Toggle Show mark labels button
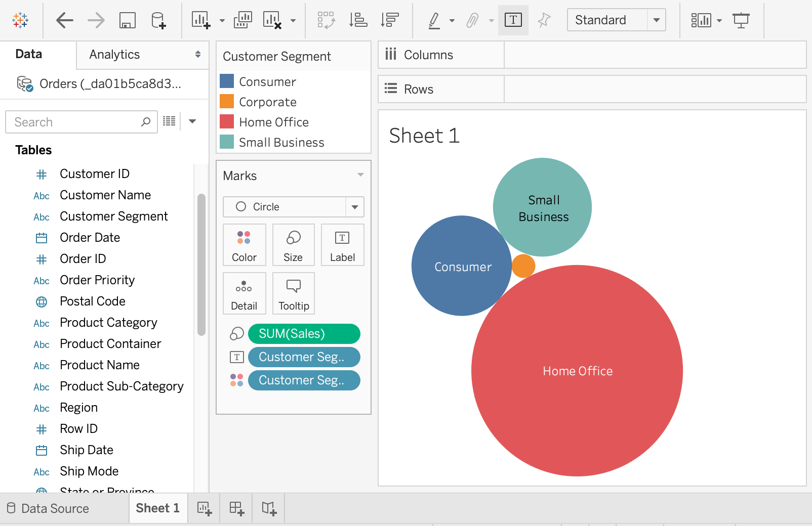Image resolution: width=812 pixels, height=526 pixels. [513, 20]
